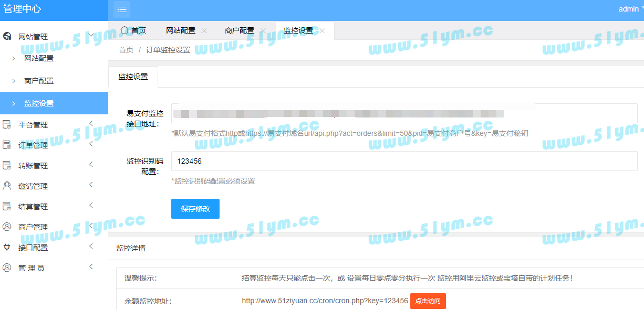
Task: Open the 转账管理 menu
Action: pyautogui.click(x=54, y=166)
